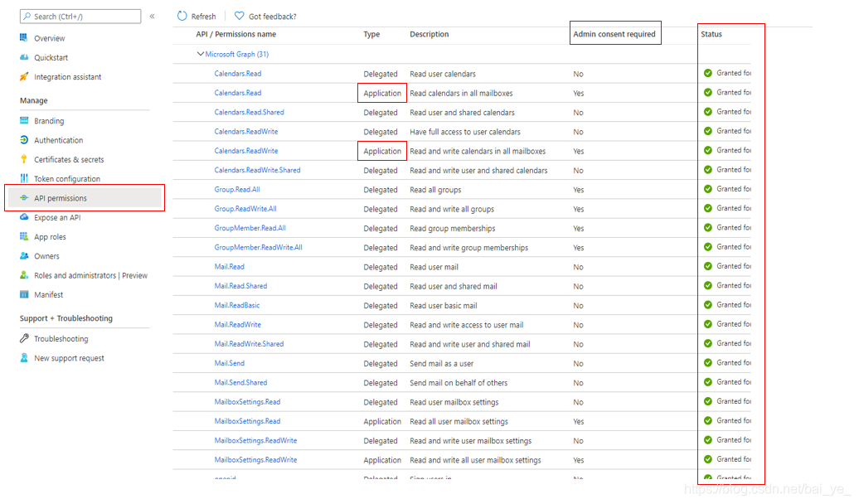Open the Overview menu item

[x=49, y=38]
